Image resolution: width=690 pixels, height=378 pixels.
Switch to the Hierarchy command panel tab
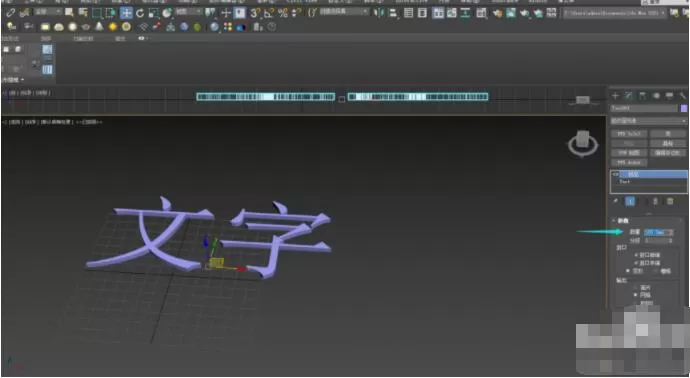coord(642,95)
